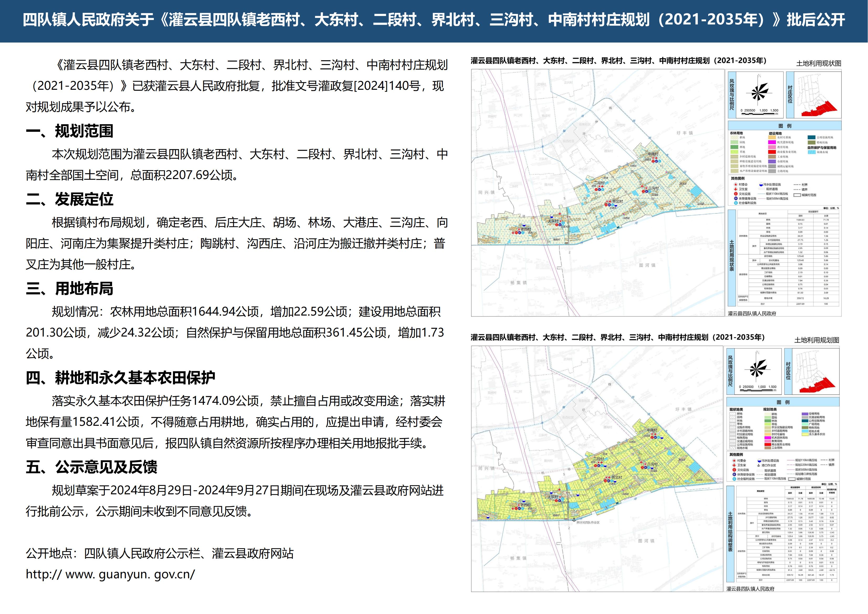Click the magenta 机关团体用地 color swatch
Viewport: 868px width, 614px height.
click(772, 142)
